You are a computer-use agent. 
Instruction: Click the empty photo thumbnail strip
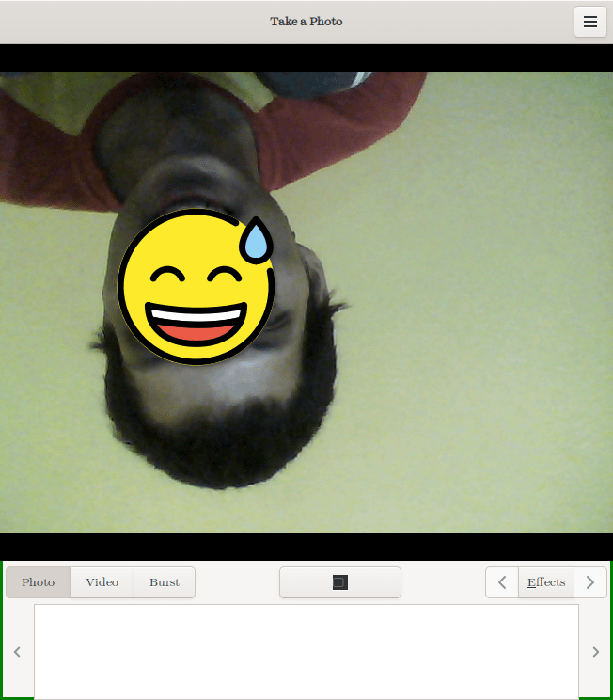[x=306, y=652]
